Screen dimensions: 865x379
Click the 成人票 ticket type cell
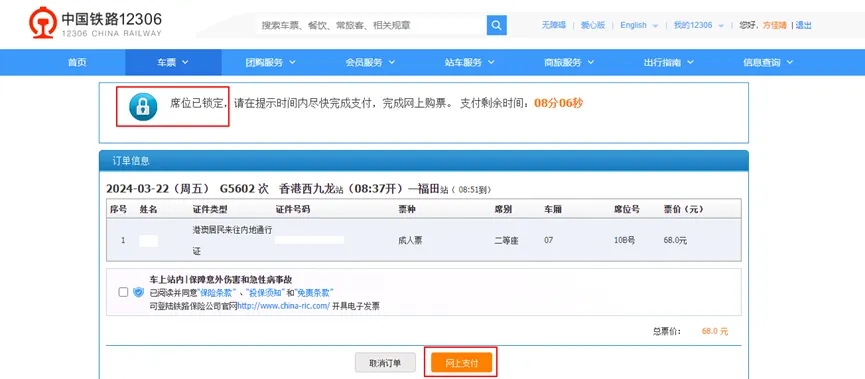(x=410, y=241)
